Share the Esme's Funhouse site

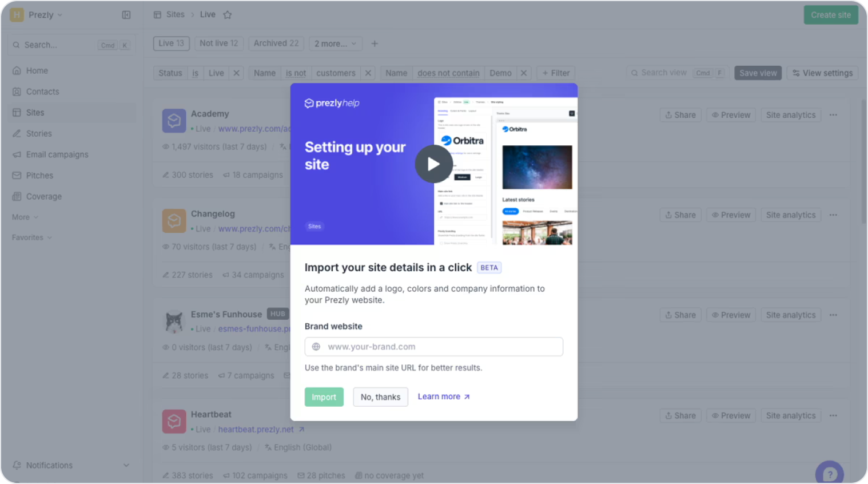pyautogui.click(x=680, y=315)
